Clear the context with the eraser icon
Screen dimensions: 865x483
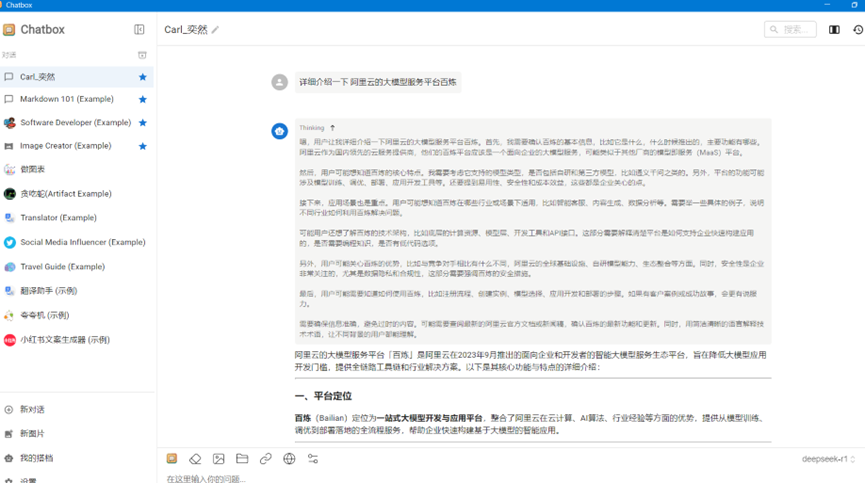click(x=195, y=459)
